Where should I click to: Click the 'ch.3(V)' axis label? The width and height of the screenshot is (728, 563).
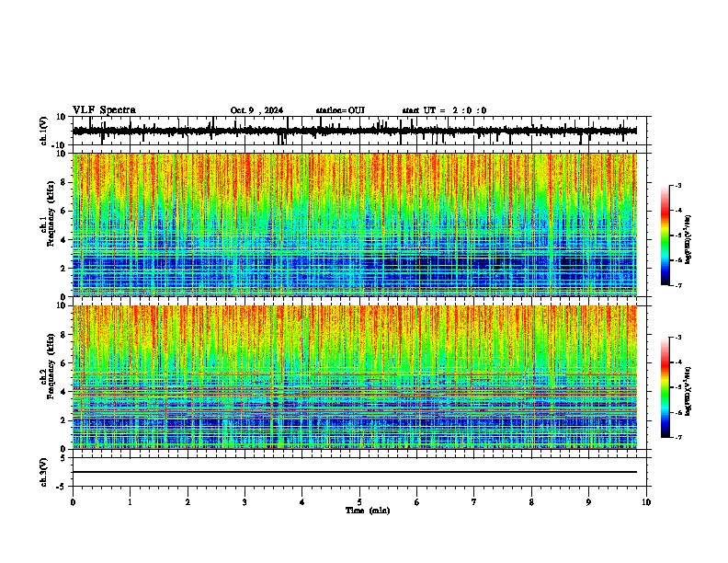click(44, 472)
